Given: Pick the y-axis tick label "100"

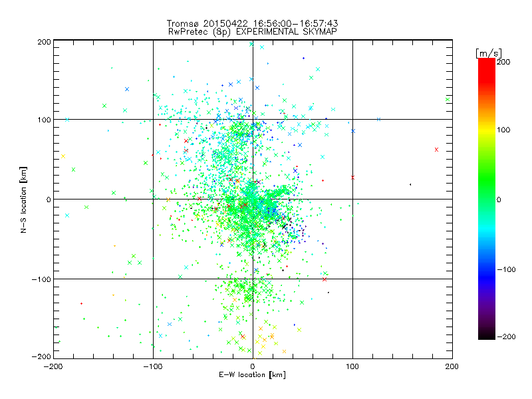Looking at the screenshot, I should [x=44, y=120].
